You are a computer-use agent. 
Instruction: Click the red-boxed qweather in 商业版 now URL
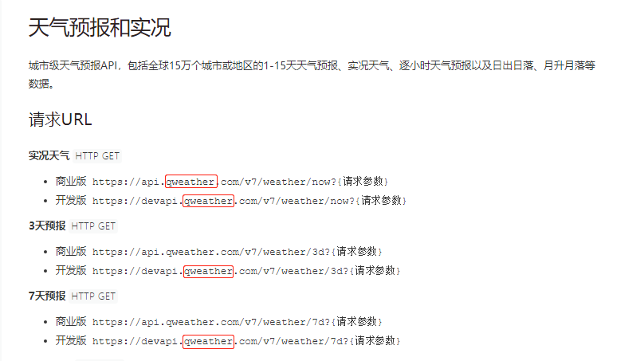click(191, 182)
